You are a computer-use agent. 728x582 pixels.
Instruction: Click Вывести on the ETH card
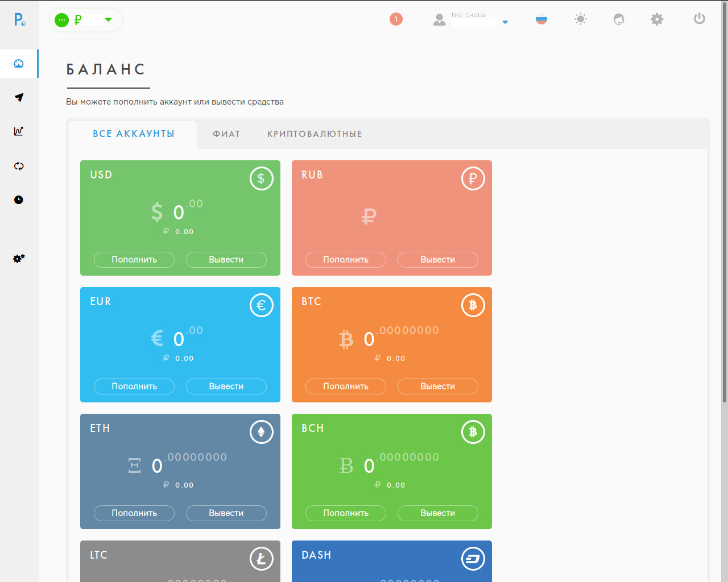226,513
